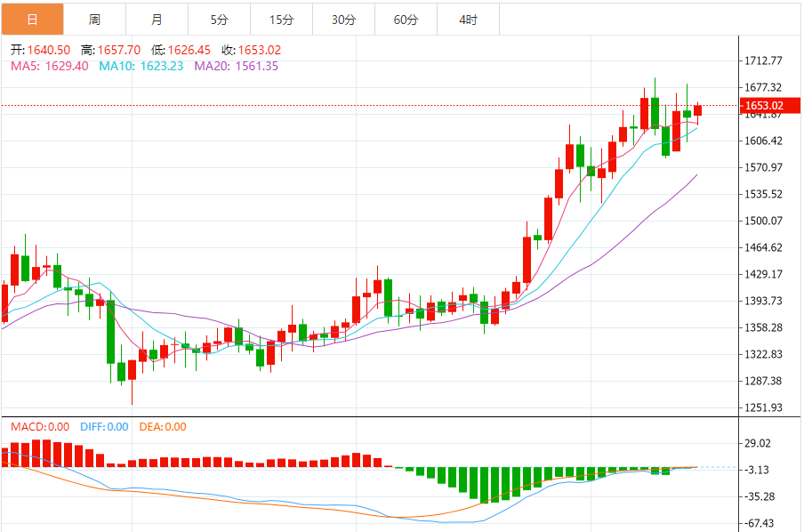
Task: Click the MA10: 1623.23 indicator label
Action: coord(141,66)
